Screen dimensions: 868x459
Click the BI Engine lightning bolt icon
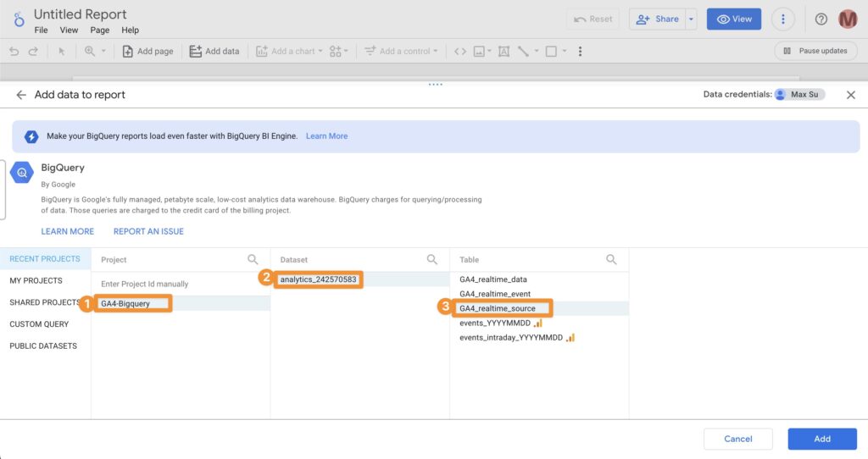click(x=31, y=136)
